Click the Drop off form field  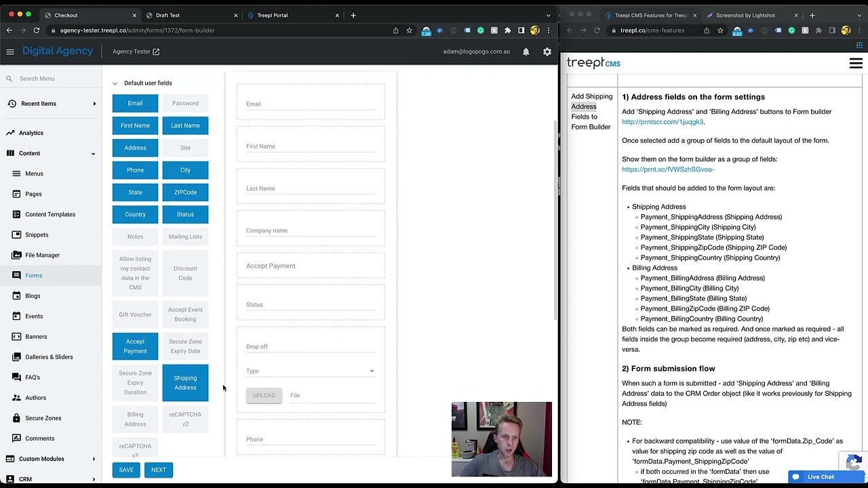coord(311,346)
